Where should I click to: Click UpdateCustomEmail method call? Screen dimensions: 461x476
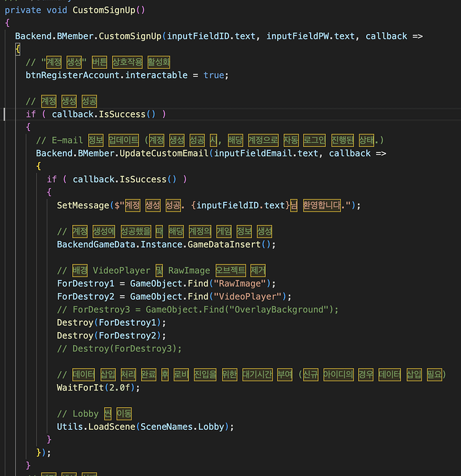coord(164,154)
